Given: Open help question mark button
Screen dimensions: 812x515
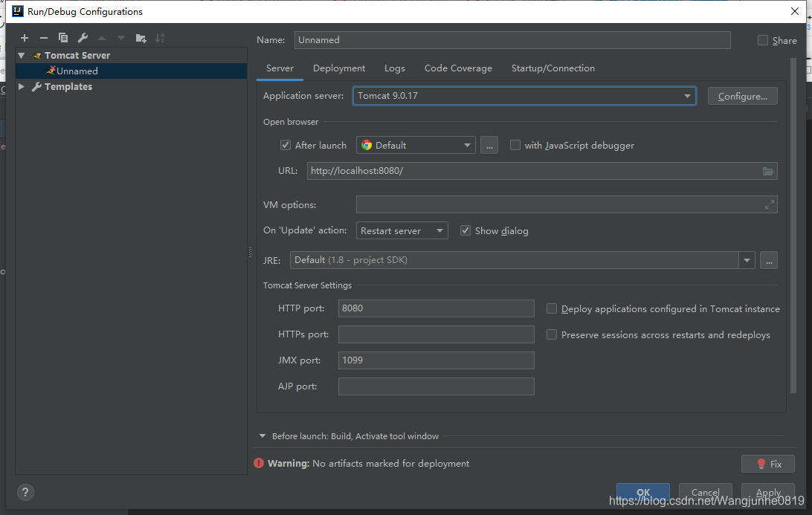Looking at the screenshot, I should [25, 492].
